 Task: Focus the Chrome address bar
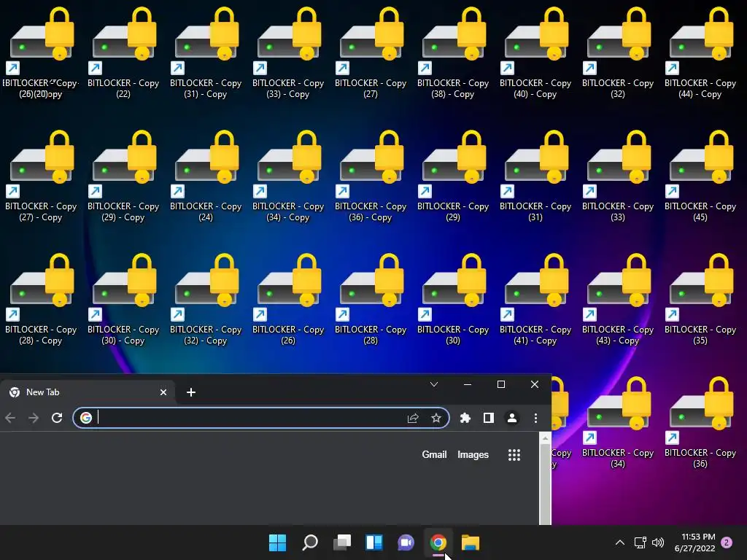coord(261,418)
